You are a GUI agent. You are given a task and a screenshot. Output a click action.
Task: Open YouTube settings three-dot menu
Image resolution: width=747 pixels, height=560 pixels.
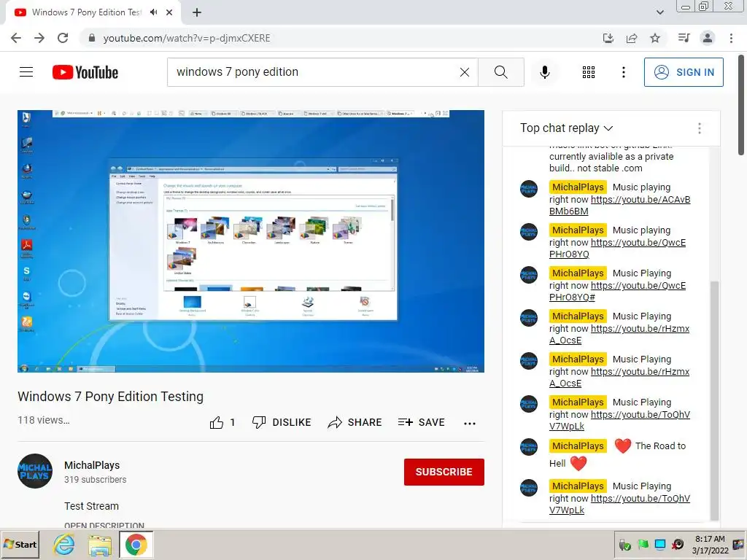click(623, 72)
